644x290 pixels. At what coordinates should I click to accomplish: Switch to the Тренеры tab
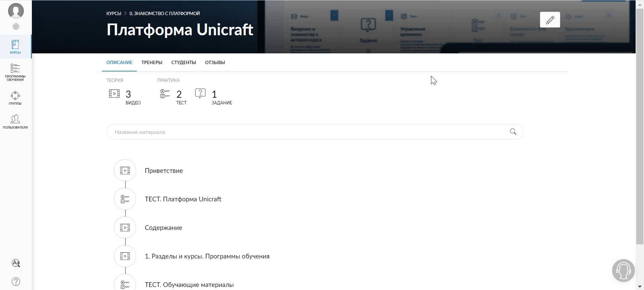pos(152,62)
